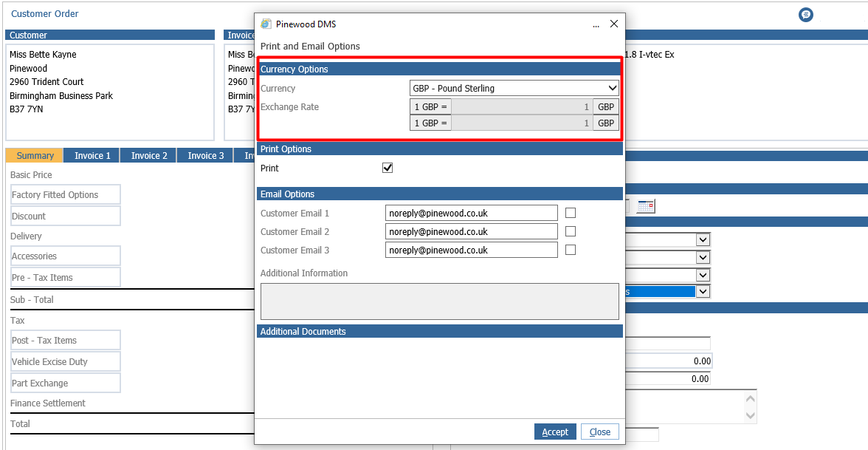The image size is (868, 450).
Task: Enable the Customer Email 3 checkbox
Action: click(570, 250)
